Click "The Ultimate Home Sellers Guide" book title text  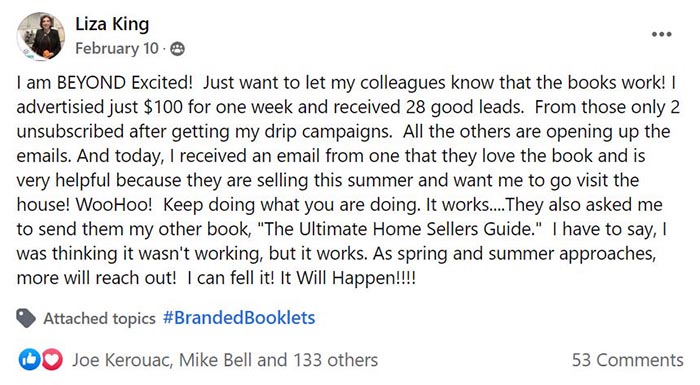pyautogui.click(x=400, y=229)
